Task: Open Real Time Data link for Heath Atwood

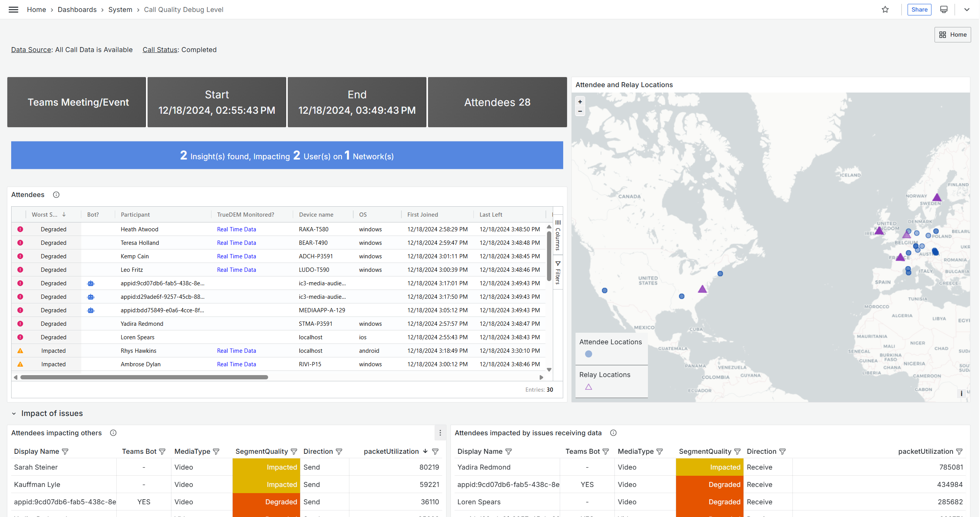Action: pos(236,229)
